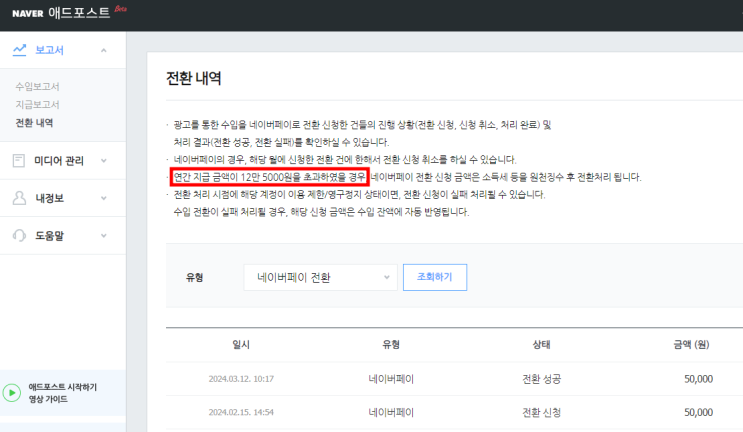The width and height of the screenshot is (743, 432).
Task: Click the date 2024.03.12. 10:17
Action: [x=241, y=379]
